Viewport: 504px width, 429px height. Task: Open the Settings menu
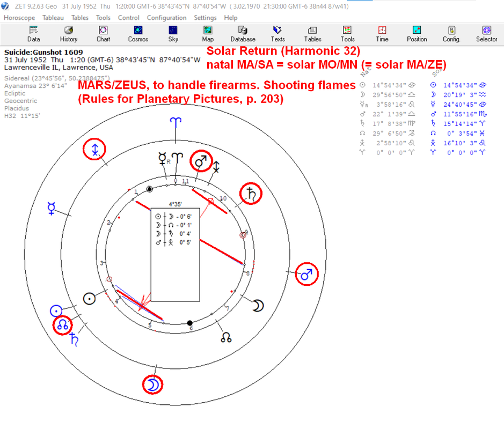205,18
